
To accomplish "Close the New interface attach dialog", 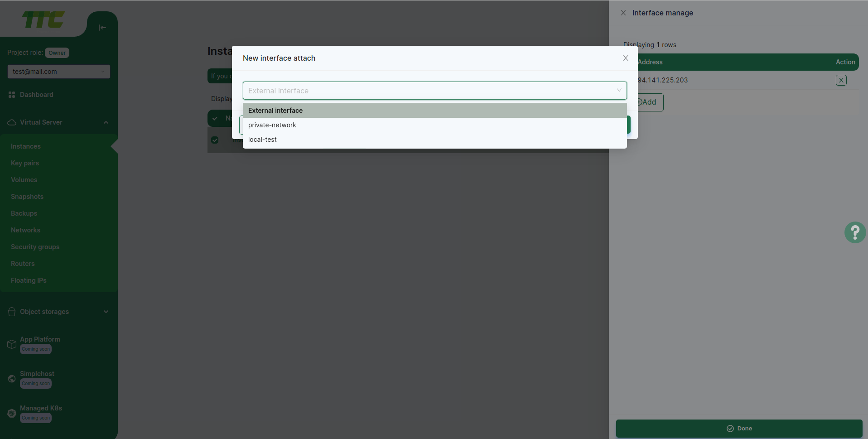I will click(625, 58).
